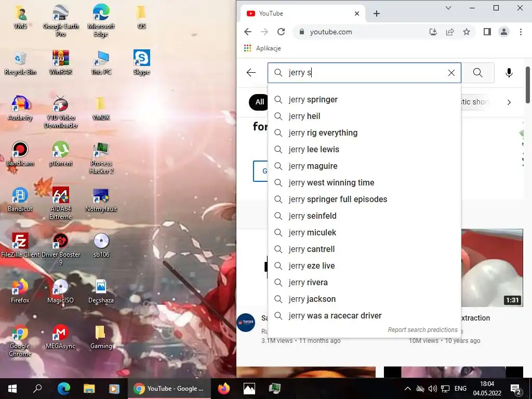Select 'jerry was a racecar driver' suggestion
Viewport: 532px width, 399px height.
coord(364,315)
